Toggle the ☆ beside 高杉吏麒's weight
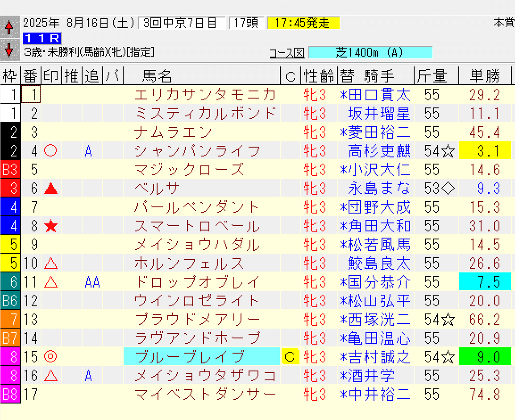Viewport: 515px width, 420px height. click(447, 151)
